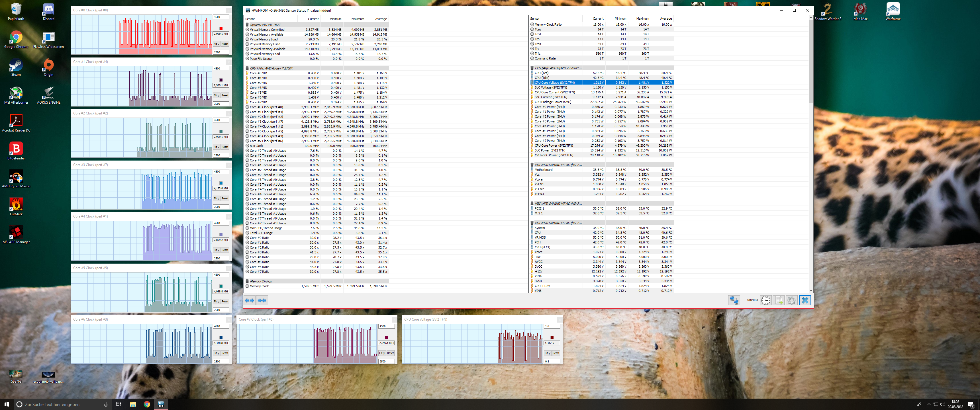This screenshot has width=980, height=410.
Task: Collapse the Memory Timings sensor group
Action: click(x=261, y=281)
